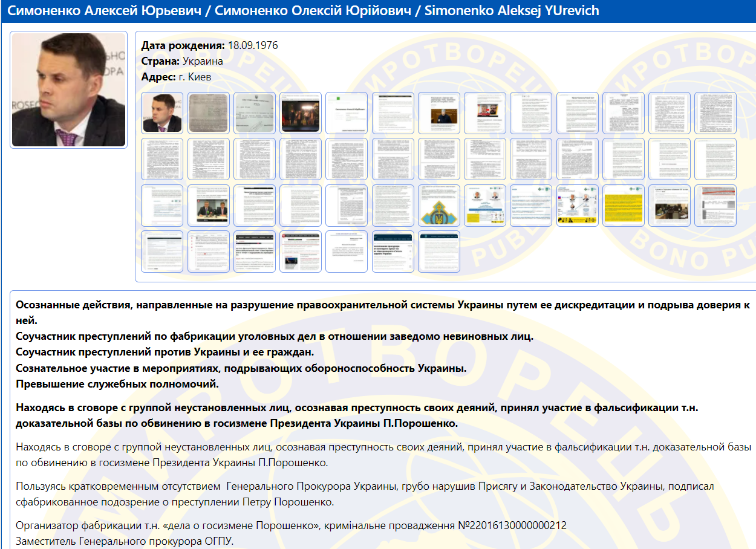756x549 pixels.
Task: Open the thumbnail with a red-bordered video screenshot
Action: pos(485,113)
